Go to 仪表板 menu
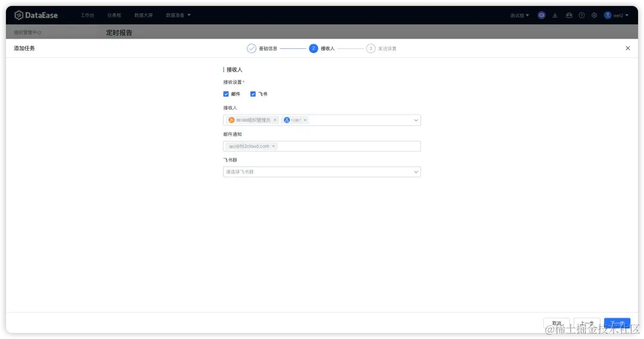This screenshot has width=644, height=339. [114, 15]
